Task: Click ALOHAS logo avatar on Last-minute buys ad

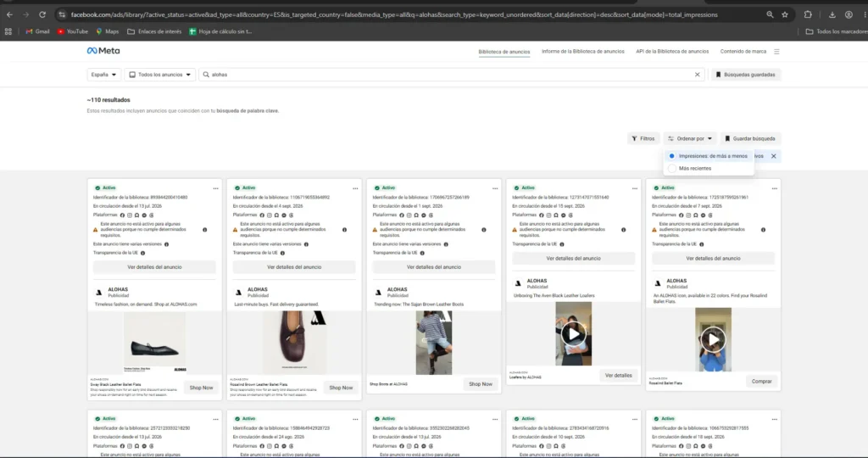Action: [x=238, y=292]
